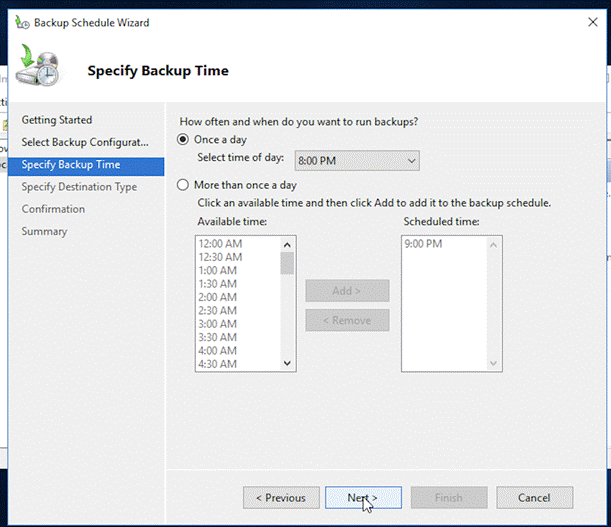Click the Available time list scroll up arrow

coord(288,245)
